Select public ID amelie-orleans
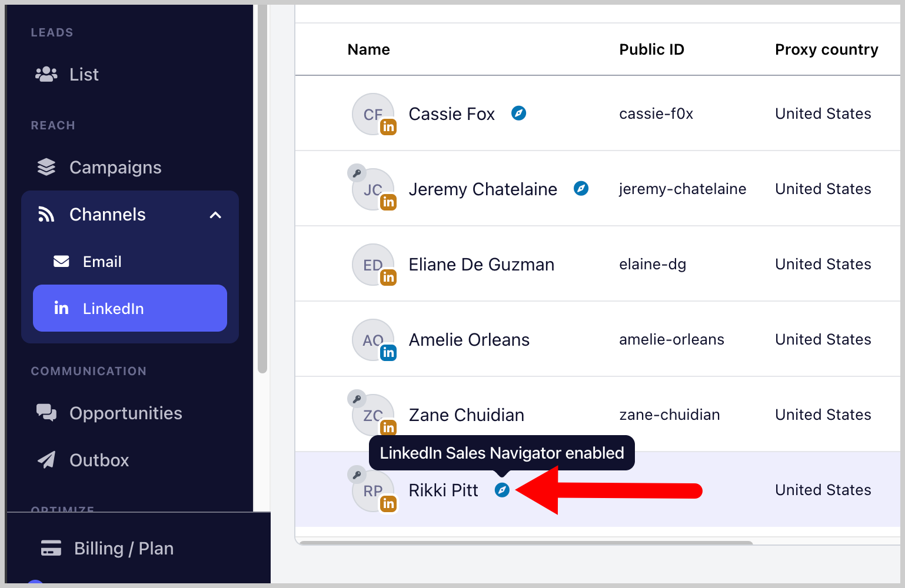 pyautogui.click(x=671, y=339)
